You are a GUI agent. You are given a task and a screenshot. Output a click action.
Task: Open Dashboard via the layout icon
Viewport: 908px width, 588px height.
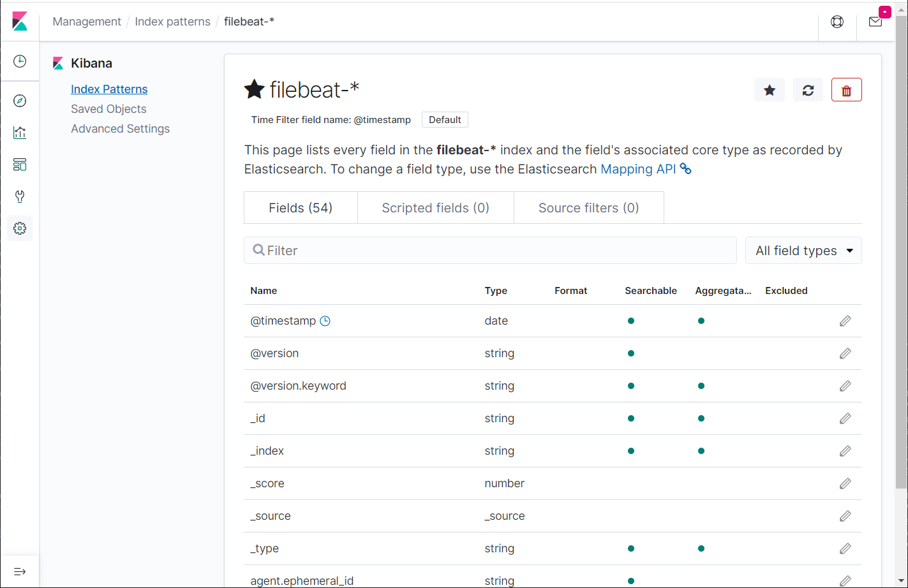click(20, 165)
